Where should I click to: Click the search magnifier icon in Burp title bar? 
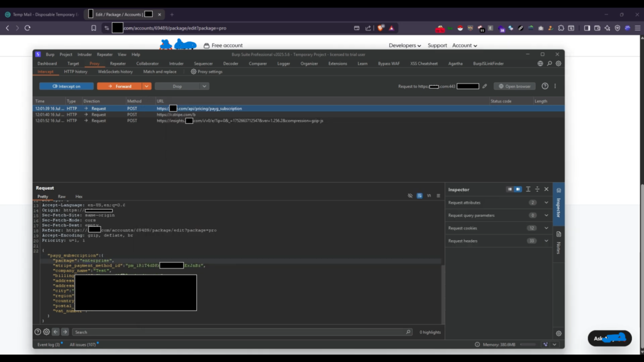coord(549,63)
